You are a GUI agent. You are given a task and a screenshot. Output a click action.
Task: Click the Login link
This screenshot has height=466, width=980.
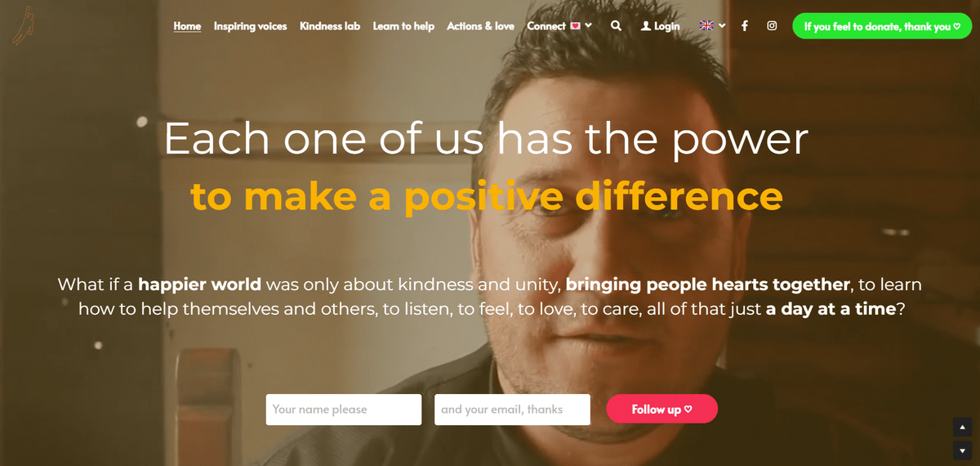666,26
